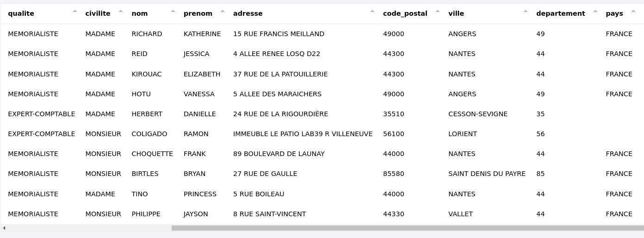The width and height of the screenshot is (644, 238).
Task: Click the horizontal scrollbar thumb
Action: point(407,228)
